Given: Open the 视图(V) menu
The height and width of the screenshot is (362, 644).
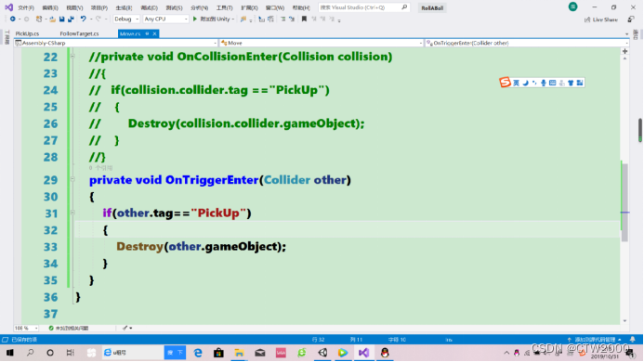Looking at the screenshot, I should (x=74, y=7).
